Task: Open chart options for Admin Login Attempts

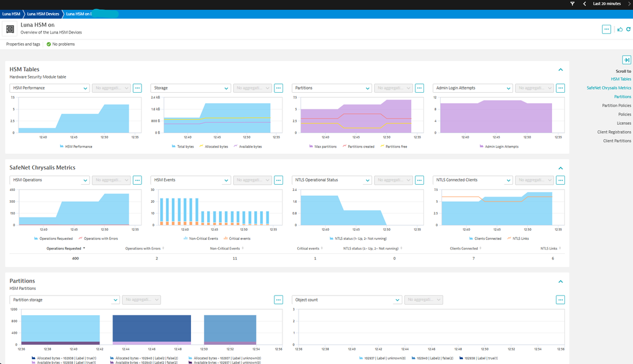Action: click(560, 88)
